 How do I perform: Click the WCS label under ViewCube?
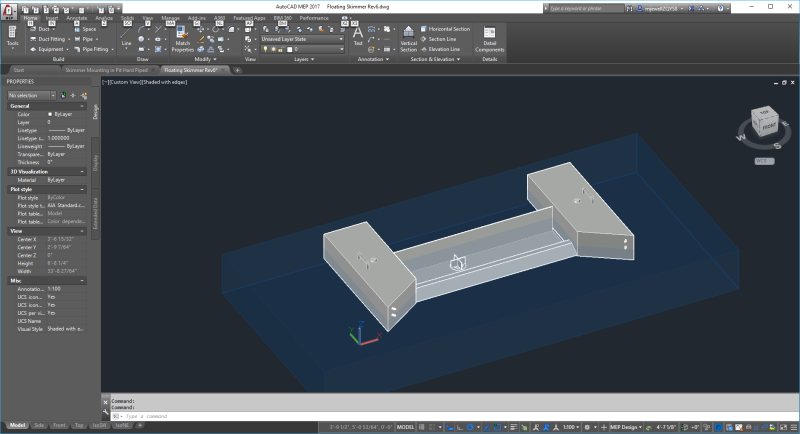pos(764,161)
